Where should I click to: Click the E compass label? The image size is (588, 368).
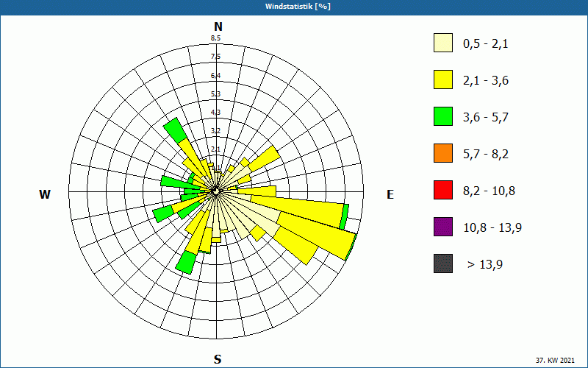(390, 194)
